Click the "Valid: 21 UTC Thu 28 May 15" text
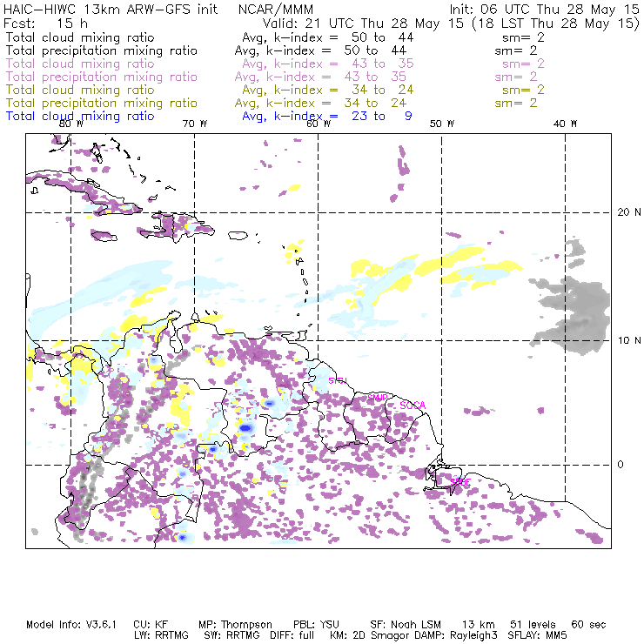Viewport: 644px width, 644px height. click(x=363, y=23)
